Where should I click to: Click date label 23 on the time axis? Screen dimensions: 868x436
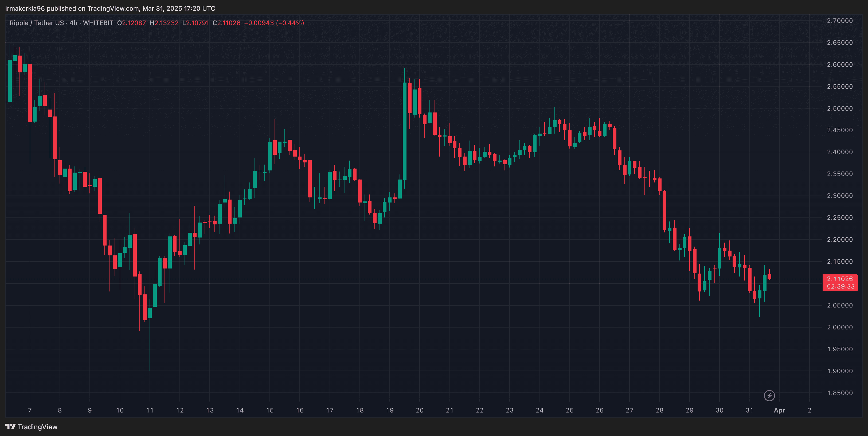pyautogui.click(x=510, y=410)
